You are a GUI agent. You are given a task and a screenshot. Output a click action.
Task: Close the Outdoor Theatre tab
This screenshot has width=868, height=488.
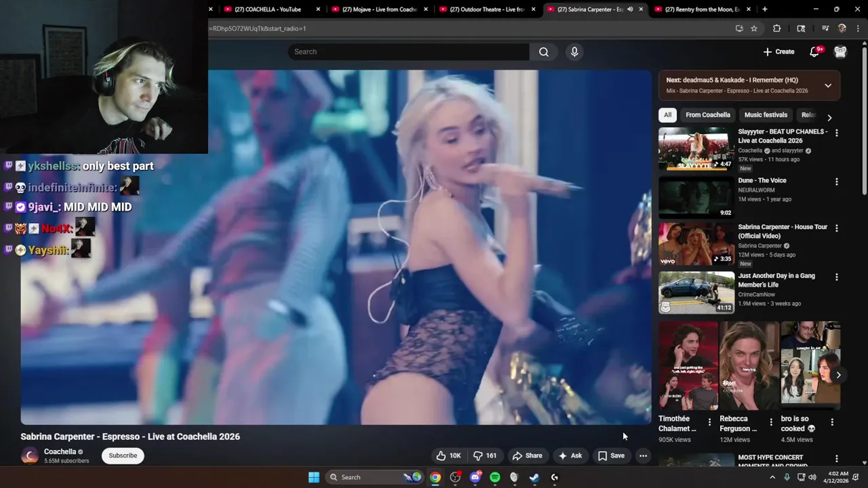[x=534, y=9]
